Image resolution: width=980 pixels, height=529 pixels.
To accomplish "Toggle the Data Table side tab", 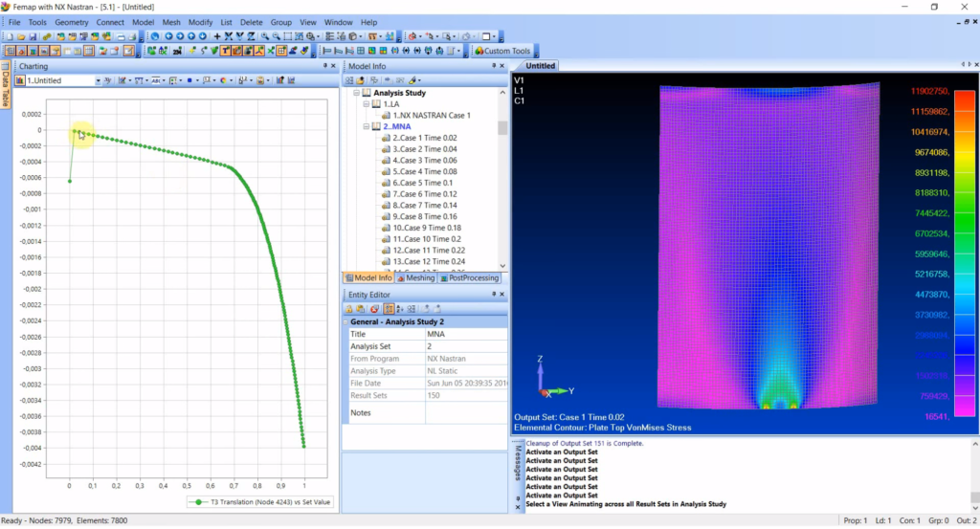I will click(x=6, y=85).
